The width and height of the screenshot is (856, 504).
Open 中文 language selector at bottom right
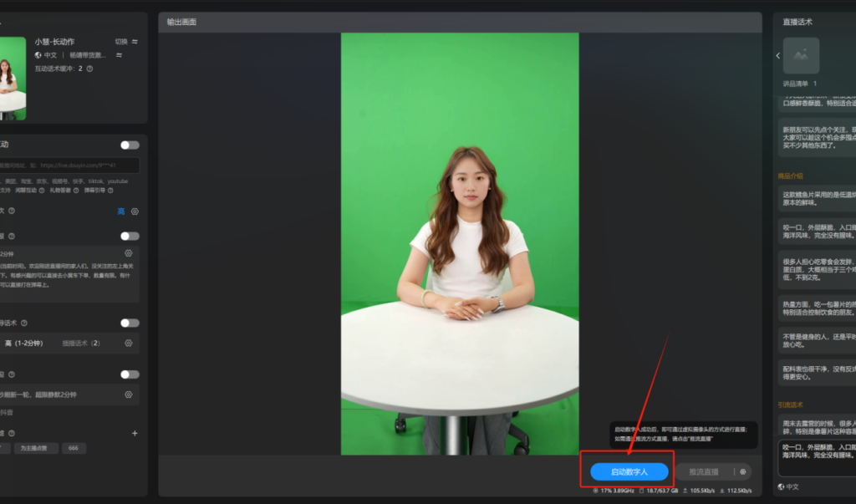tap(792, 486)
